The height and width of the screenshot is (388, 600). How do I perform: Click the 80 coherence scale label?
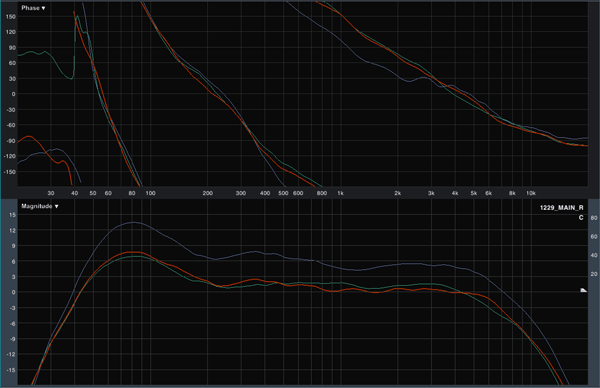594,218
